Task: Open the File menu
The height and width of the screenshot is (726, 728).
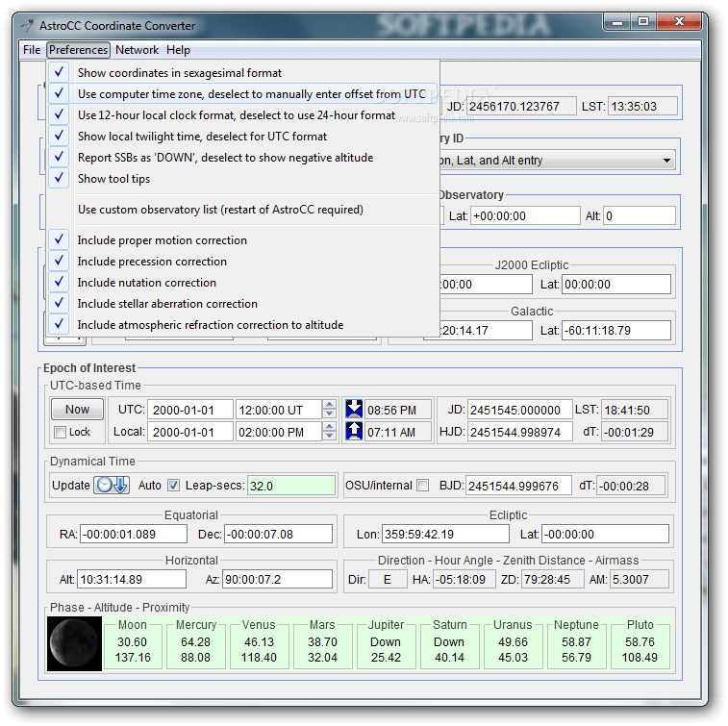Action: click(32, 50)
